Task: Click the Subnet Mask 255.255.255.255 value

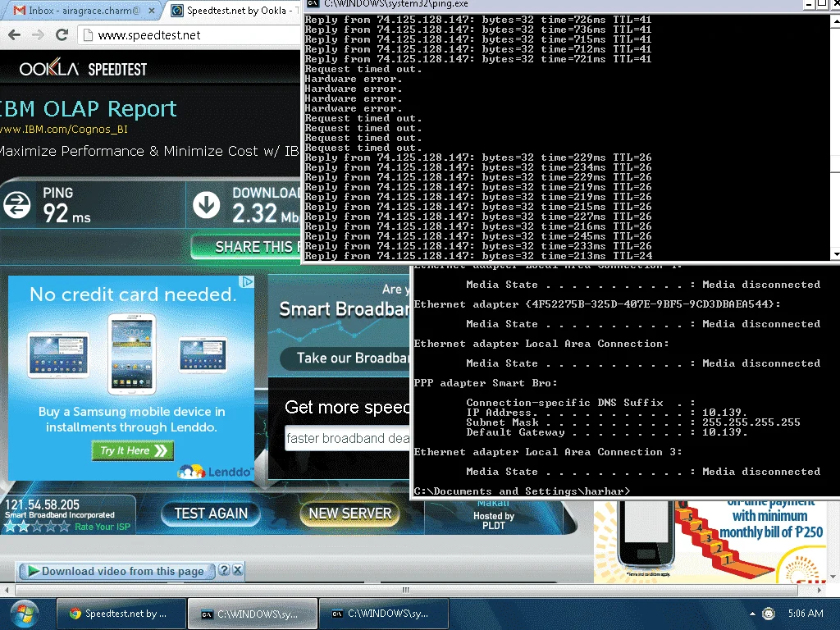Action: (x=751, y=422)
